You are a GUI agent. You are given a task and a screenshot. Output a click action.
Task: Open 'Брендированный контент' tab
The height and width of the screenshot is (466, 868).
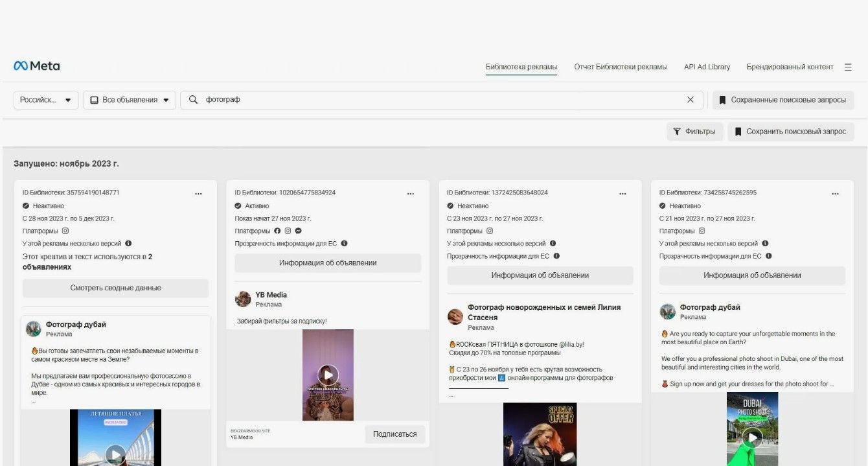(790, 67)
